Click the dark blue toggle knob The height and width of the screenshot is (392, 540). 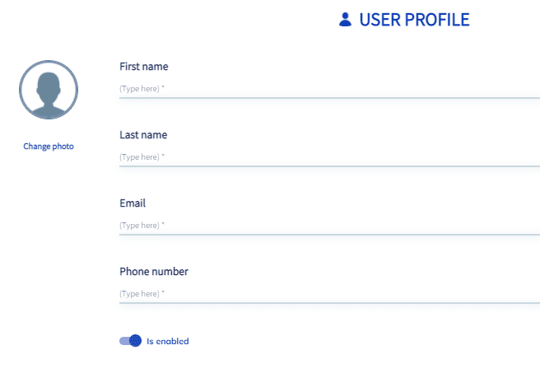pyautogui.click(x=135, y=341)
